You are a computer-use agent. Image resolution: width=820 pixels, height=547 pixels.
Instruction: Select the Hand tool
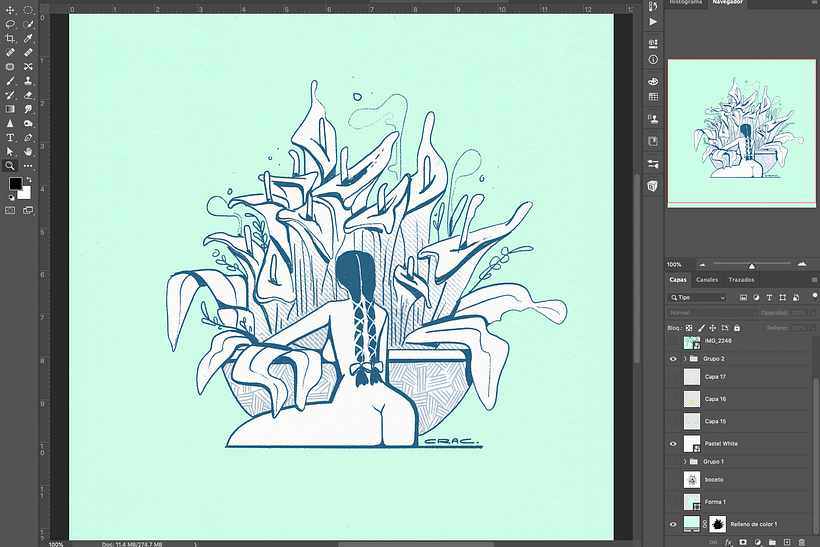[28, 152]
